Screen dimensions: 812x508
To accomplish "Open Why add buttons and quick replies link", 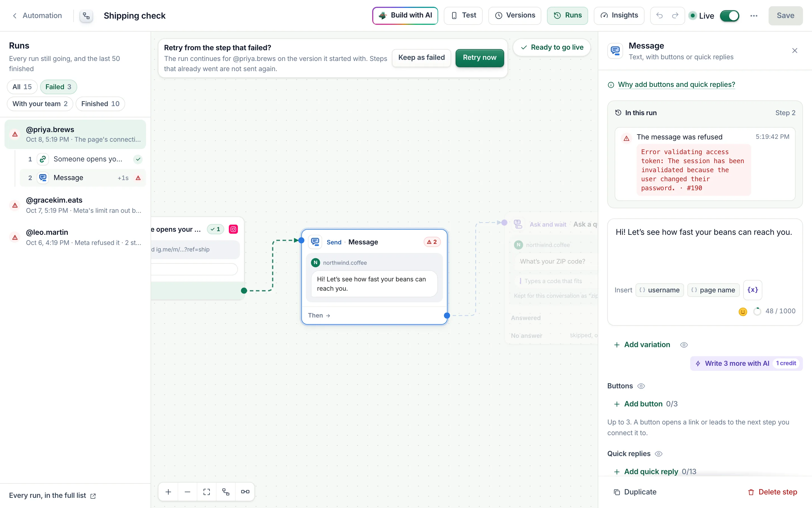I will point(676,85).
